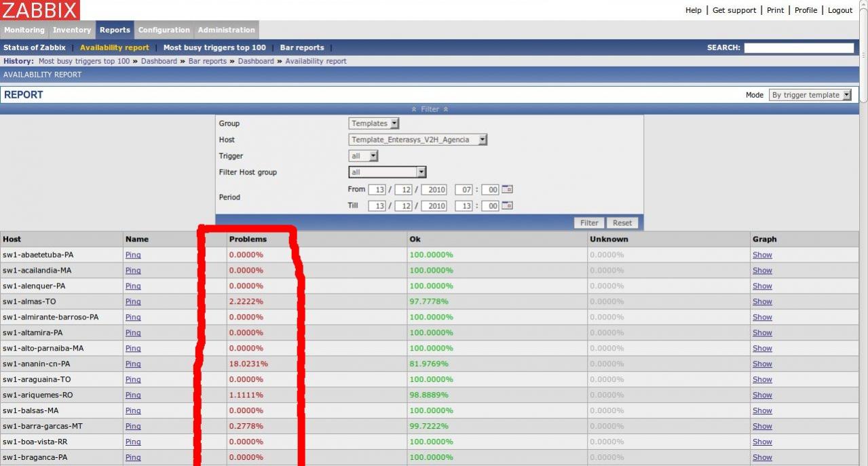Collapse the Filter panel header
The image size is (868, 466).
(x=430, y=109)
